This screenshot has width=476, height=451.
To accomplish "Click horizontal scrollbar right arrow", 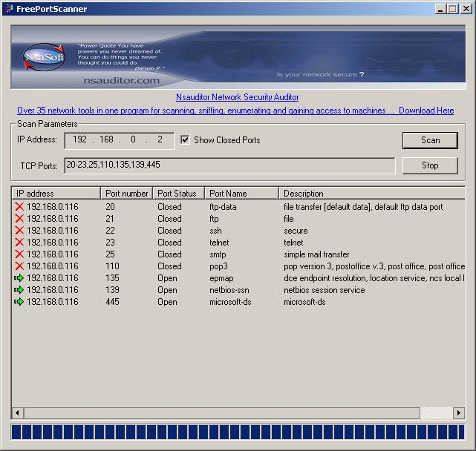I will pos(459,412).
